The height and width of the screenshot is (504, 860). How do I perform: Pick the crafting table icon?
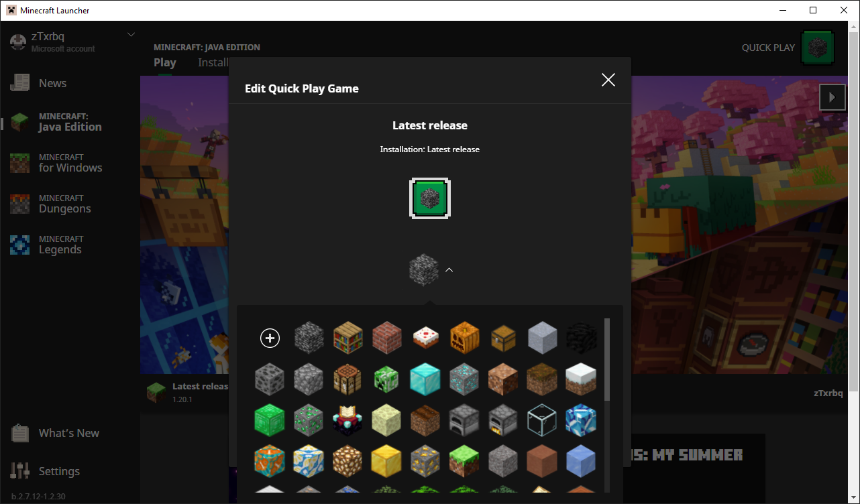click(348, 379)
